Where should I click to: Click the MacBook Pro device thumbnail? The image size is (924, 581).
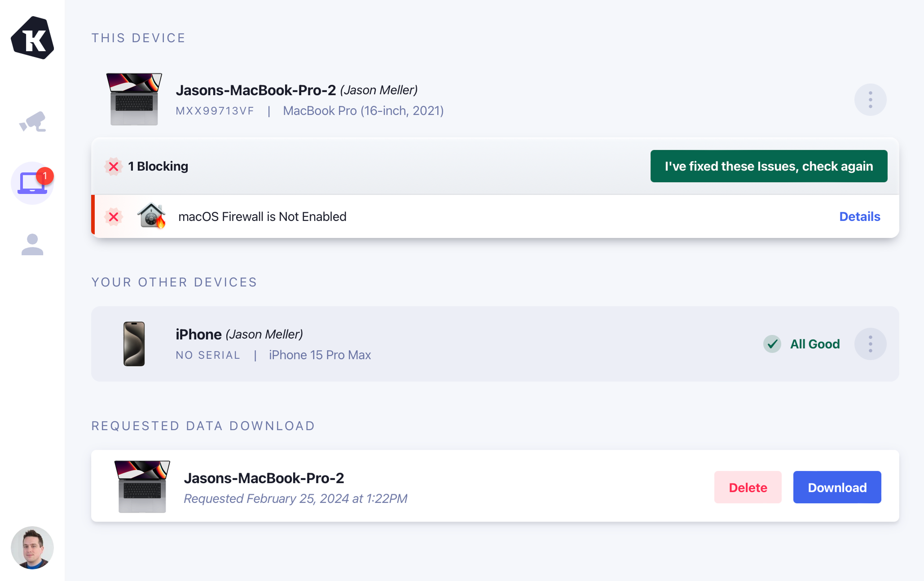pyautogui.click(x=134, y=99)
